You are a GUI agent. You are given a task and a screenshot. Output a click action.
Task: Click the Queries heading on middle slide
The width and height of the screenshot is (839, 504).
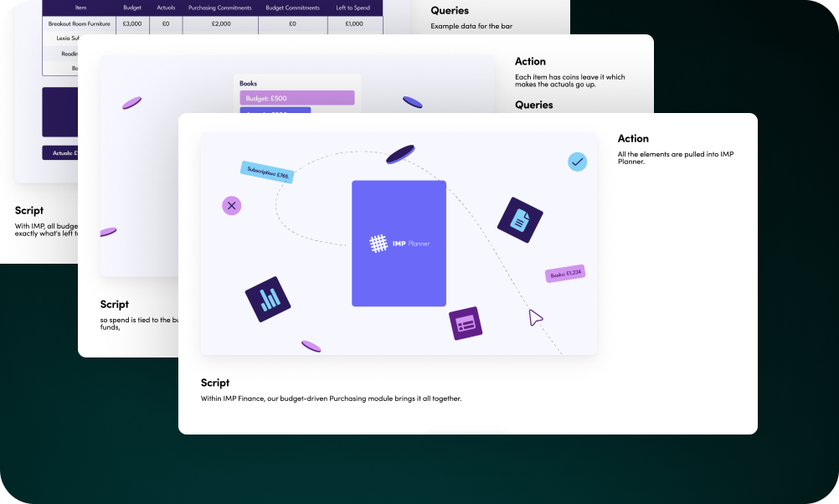534,105
